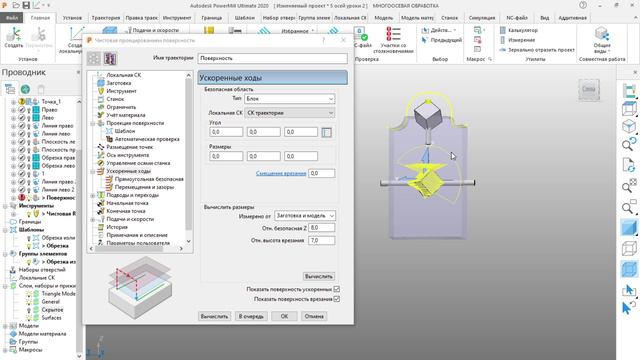
Task: Toggle the check mark of the Линия лево 2 toolpath
Action: coord(22,190)
